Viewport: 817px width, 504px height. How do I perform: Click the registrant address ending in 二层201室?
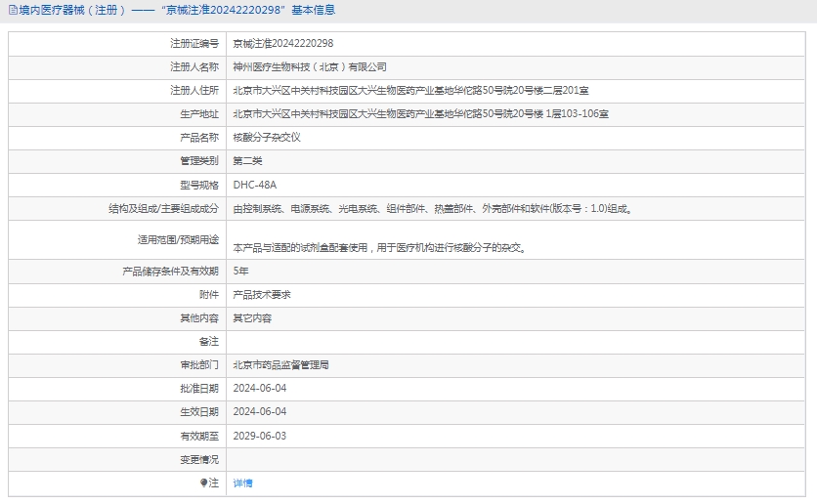coord(410,91)
